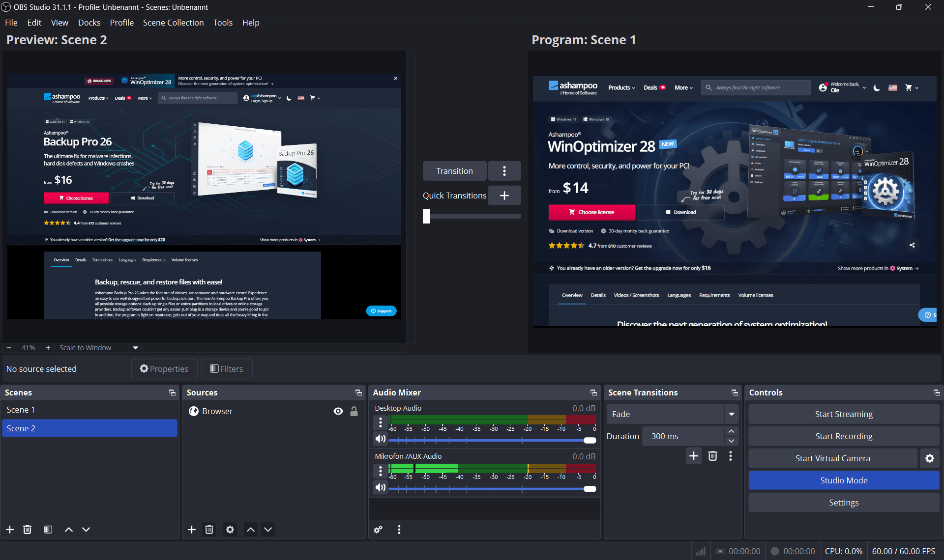Expand the Fade transition dropdown
The height and width of the screenshot is (560, 944).
pyautogui.click(x=732, y=414)
